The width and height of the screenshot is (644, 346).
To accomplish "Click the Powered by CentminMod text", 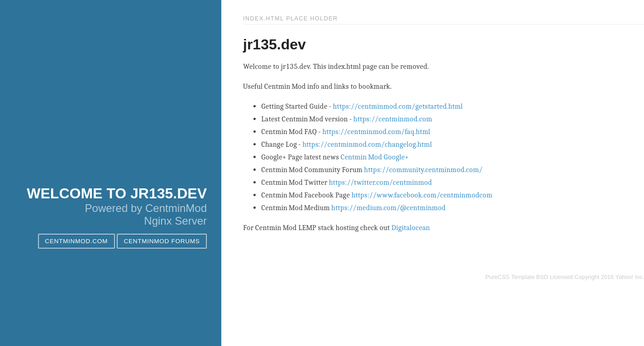I will tap(146, 208).
